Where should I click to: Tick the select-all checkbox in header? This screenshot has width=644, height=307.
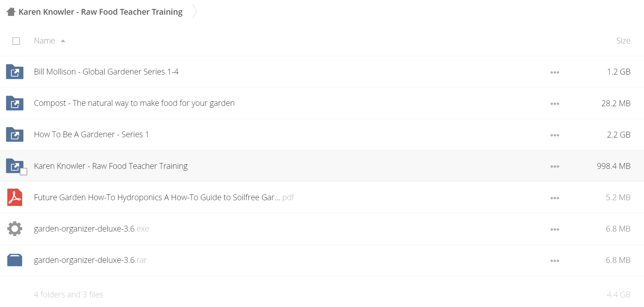[x=16, y=41]
